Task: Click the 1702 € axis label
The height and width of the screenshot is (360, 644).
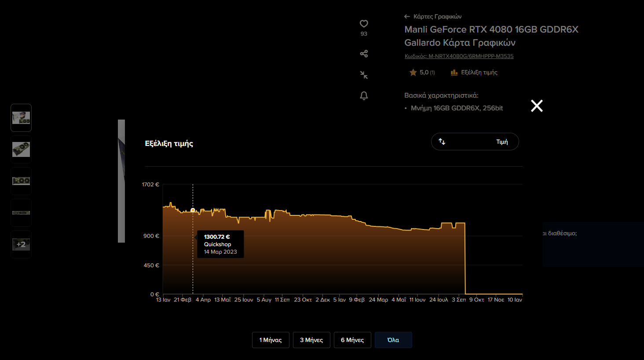Action: point(150,185)
